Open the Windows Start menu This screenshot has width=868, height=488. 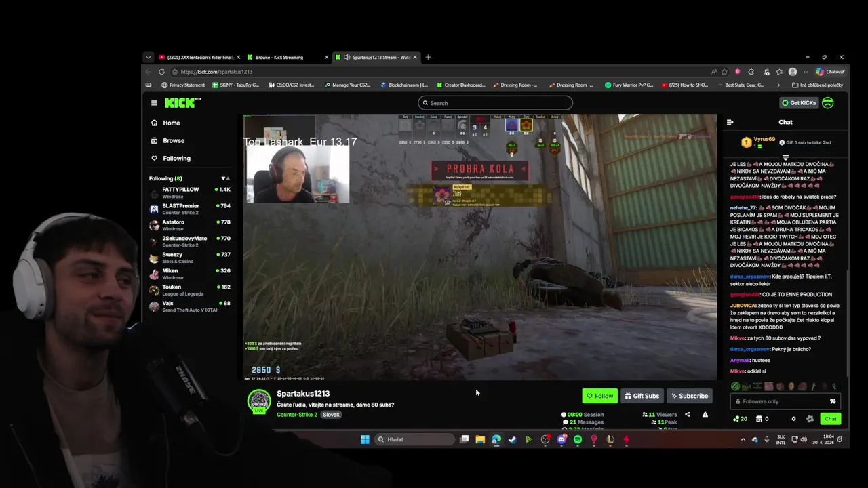[365, 439]
